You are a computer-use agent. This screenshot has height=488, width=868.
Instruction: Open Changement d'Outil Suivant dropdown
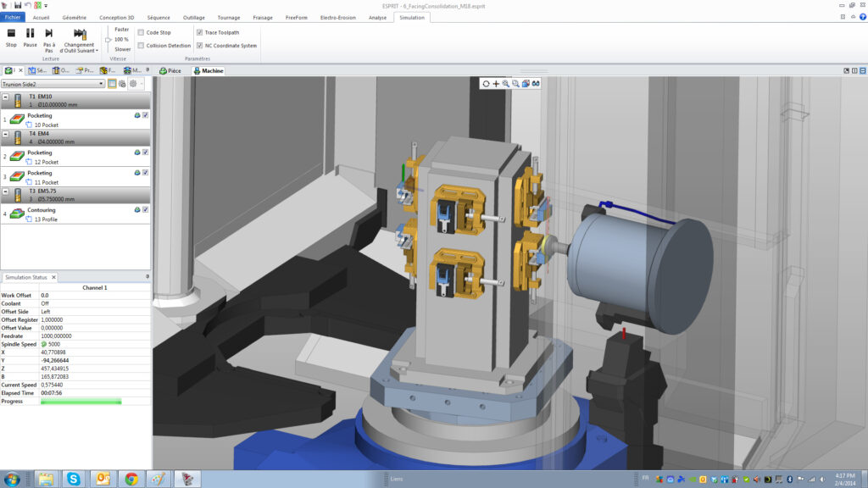(x=79, y=47)
